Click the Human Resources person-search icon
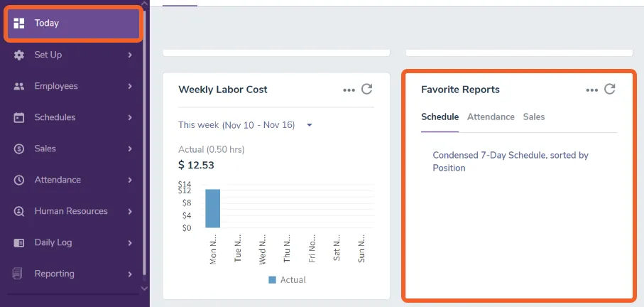644x307 pixels. tap(19, 211)
